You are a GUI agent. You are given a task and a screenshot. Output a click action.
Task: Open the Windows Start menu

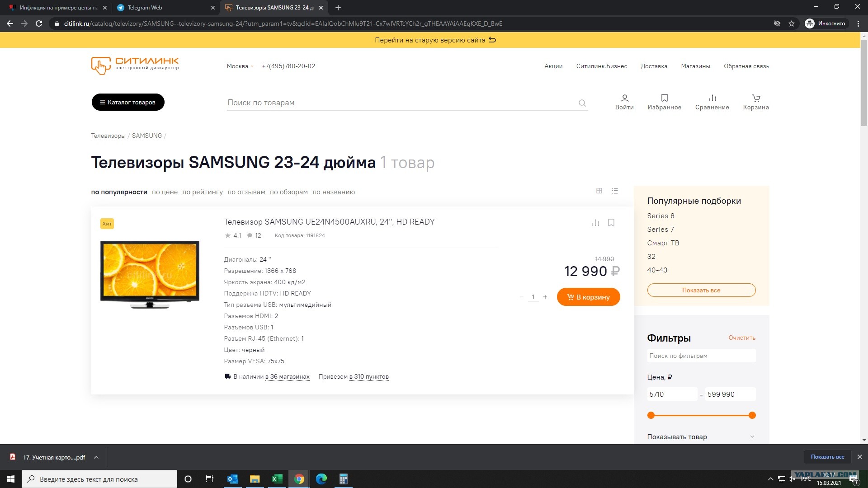[11, 479]
